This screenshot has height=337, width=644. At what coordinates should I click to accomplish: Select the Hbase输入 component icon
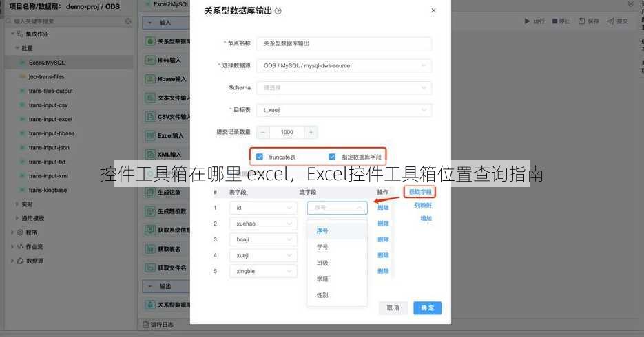pos(149,78)
